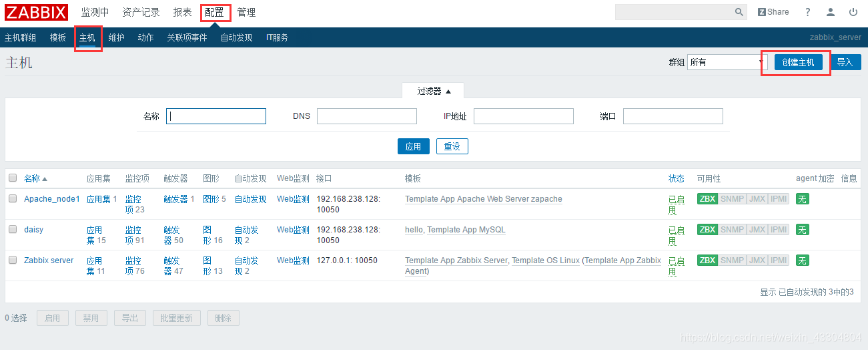Open the 群组 group dropdown
Screen dimensions: 868x350
pos(727,62)
